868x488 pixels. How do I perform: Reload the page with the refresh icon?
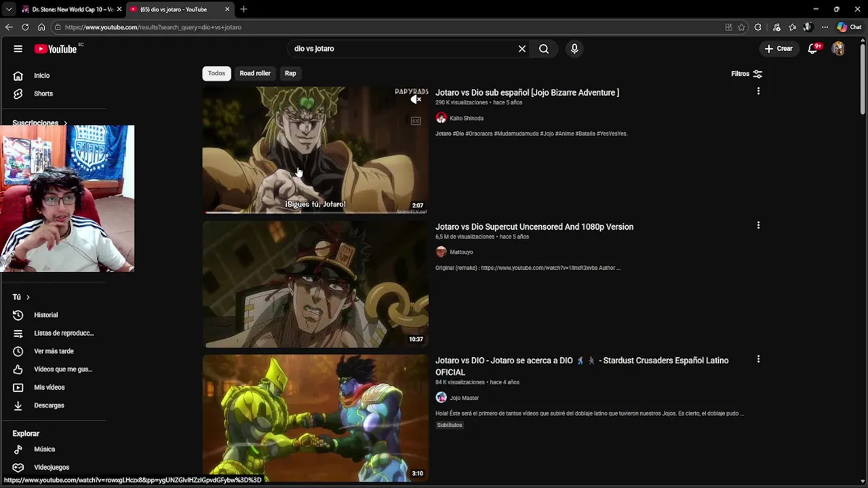[x=25, y=27]
